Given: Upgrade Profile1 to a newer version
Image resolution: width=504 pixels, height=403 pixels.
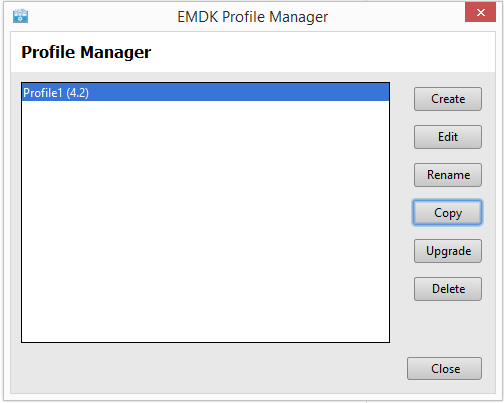Looking at the screenshot, I should [x=448, y=251].
